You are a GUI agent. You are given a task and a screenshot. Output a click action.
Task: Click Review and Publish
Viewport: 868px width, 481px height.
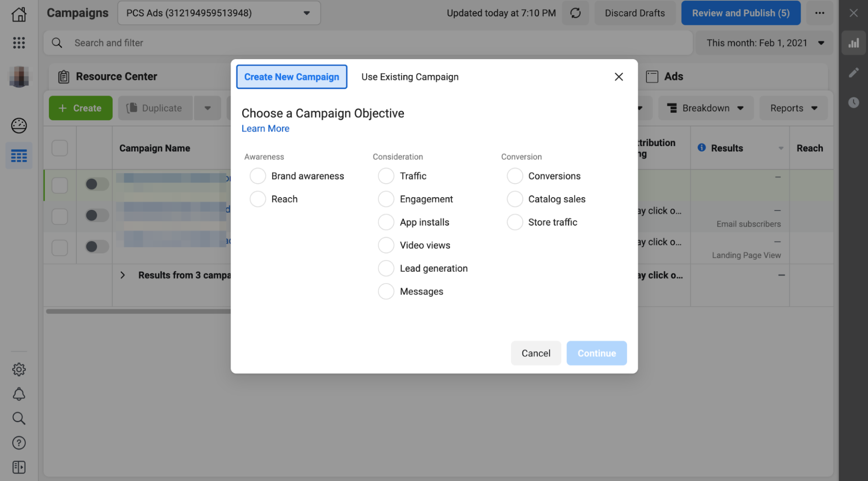(741, 13)
